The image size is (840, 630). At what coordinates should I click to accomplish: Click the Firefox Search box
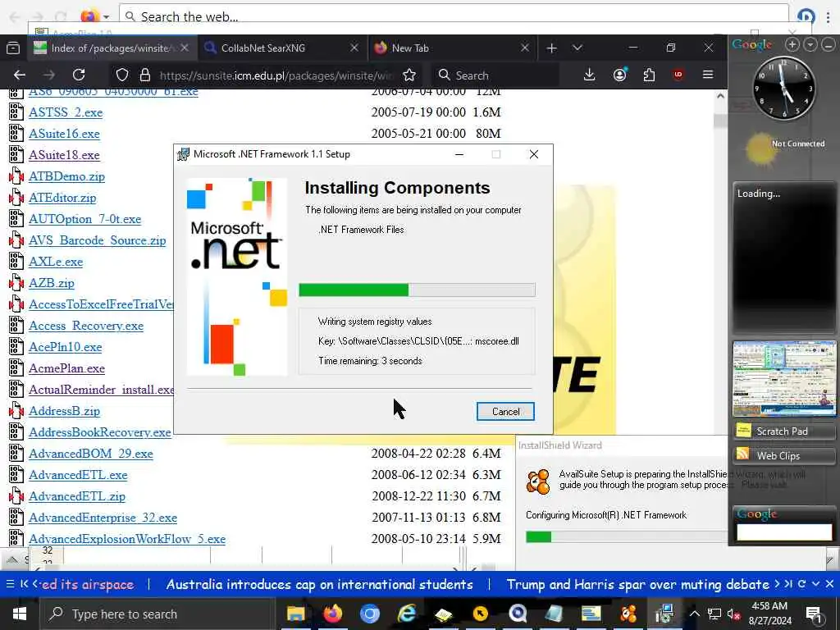coord(495,75)
